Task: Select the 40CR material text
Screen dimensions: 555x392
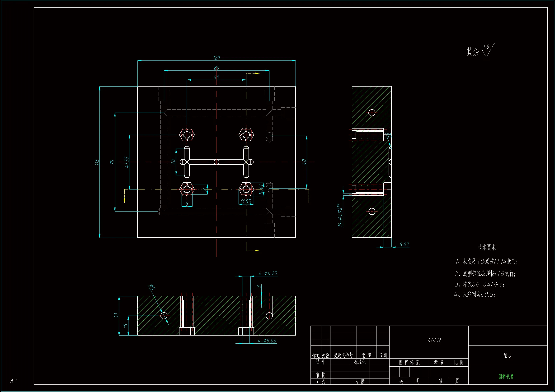Action: [434, 340]
